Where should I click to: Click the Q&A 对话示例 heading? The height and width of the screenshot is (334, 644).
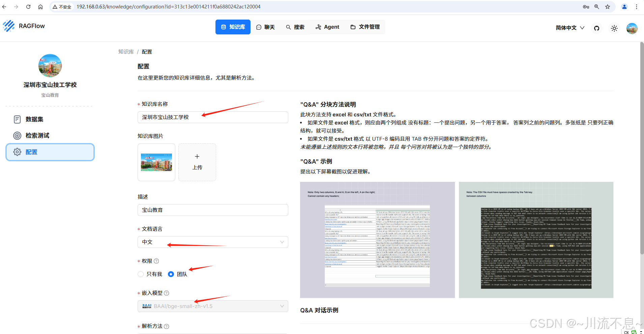point(319,310)
